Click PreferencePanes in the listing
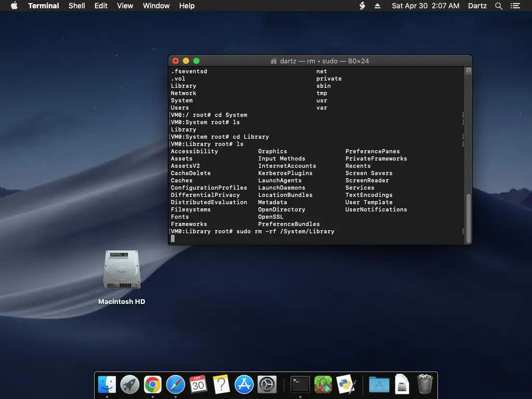Screen dimensions: 532x399 [373, 151]
